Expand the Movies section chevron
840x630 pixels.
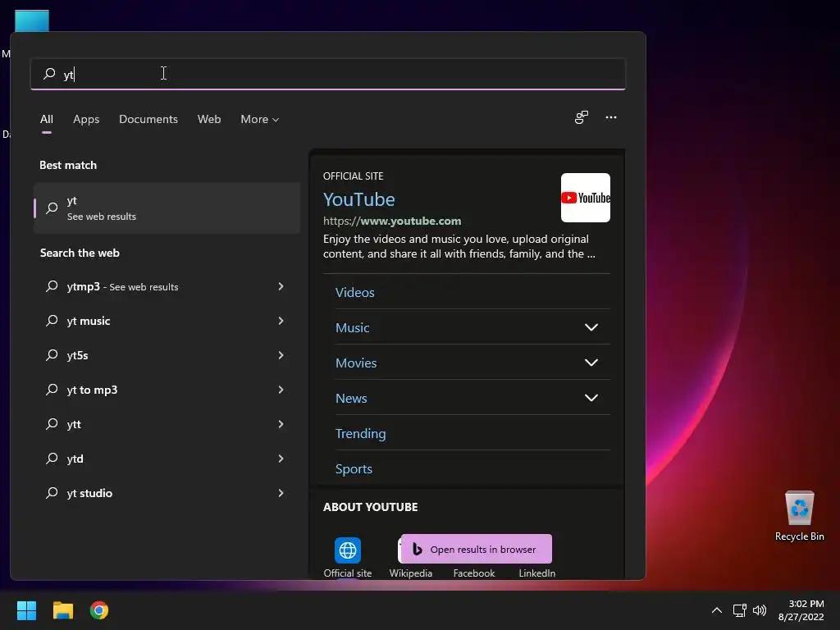tap(591, 363)
